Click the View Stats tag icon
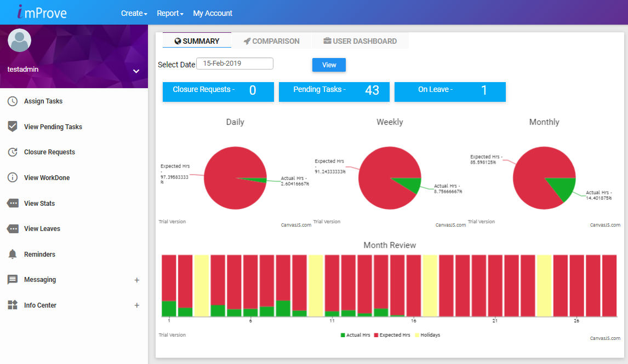This screenshot has width=628, height=364. pos(13,203)
